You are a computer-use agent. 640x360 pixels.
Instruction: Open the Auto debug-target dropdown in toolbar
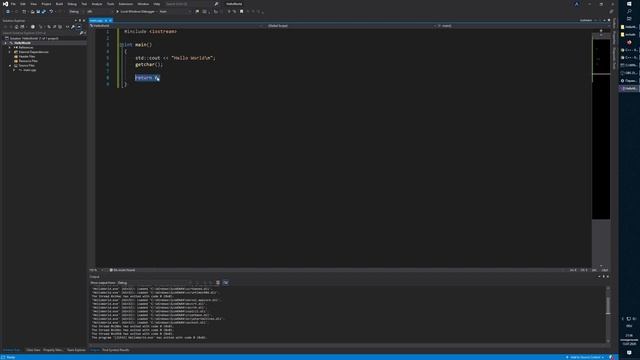[x=175, y=11]
